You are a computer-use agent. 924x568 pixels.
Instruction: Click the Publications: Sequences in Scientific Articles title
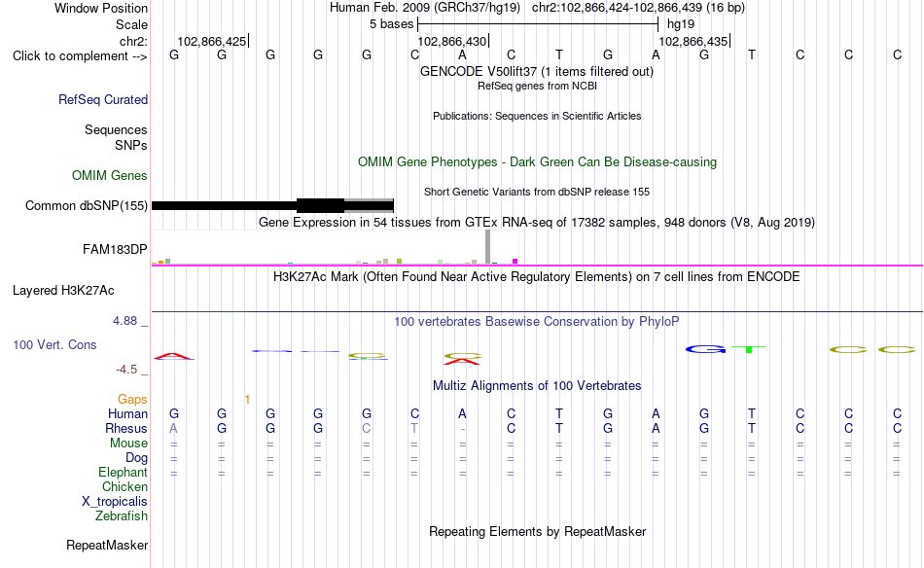click(537, 116)
